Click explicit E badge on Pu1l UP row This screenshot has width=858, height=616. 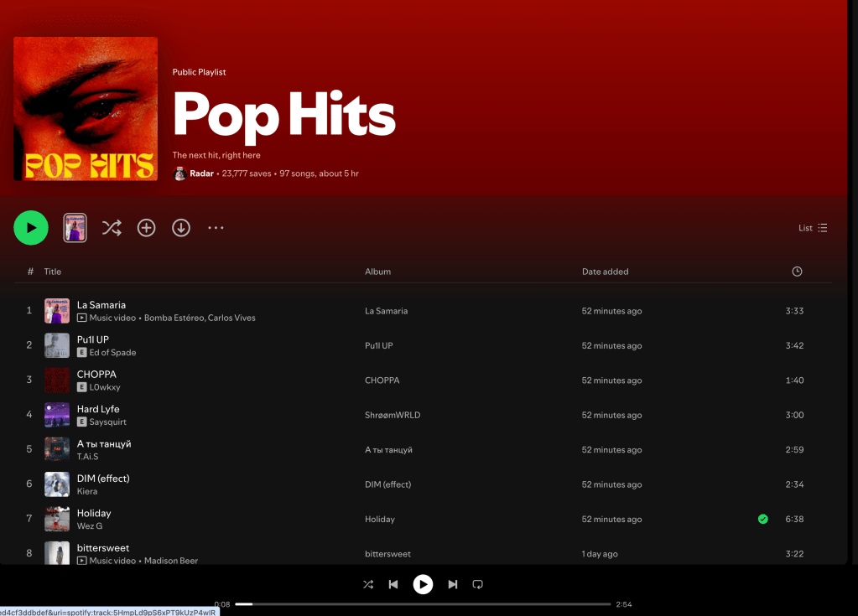pyautogui.click(x=81, y=353)
